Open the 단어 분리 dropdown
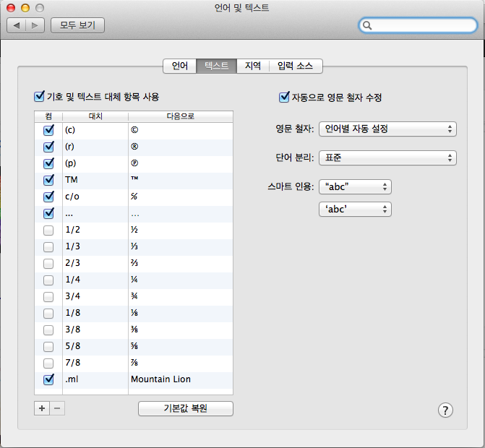 point(387,158)
